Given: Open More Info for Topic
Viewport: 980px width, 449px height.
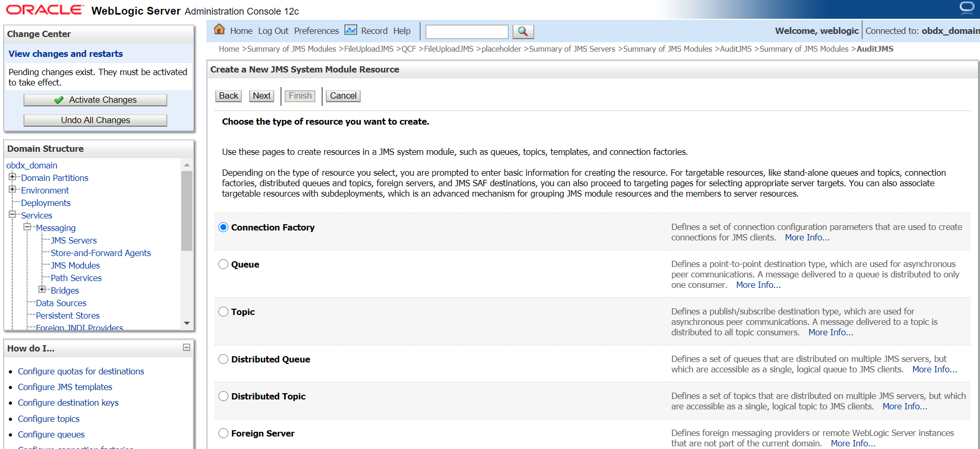Looking at the screenshot, I should pos(831,333).
